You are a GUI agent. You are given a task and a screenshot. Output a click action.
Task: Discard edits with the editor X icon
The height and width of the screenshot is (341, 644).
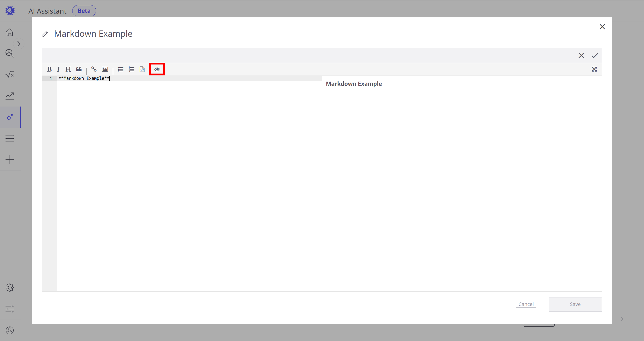pos(581,55)
